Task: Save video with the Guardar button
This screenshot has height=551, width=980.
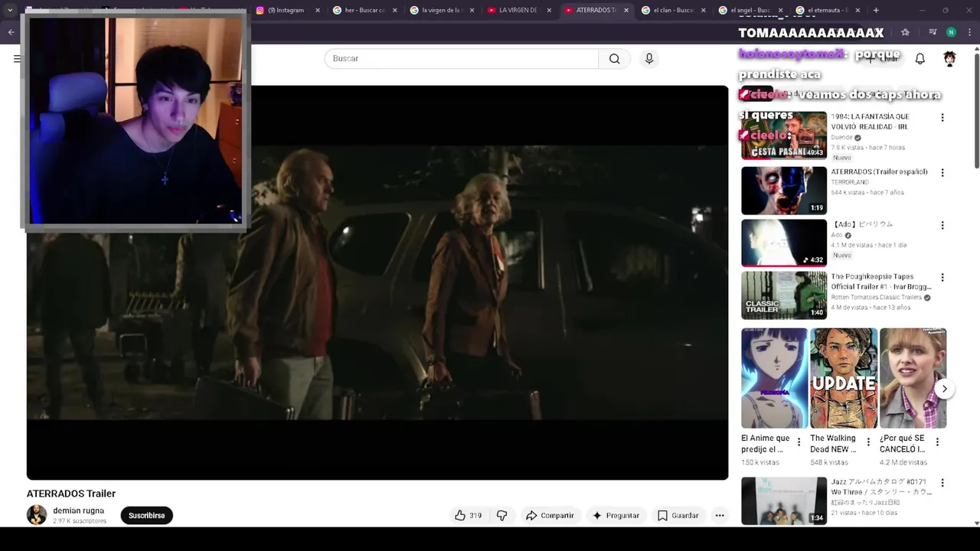Action: pos(678,516)
